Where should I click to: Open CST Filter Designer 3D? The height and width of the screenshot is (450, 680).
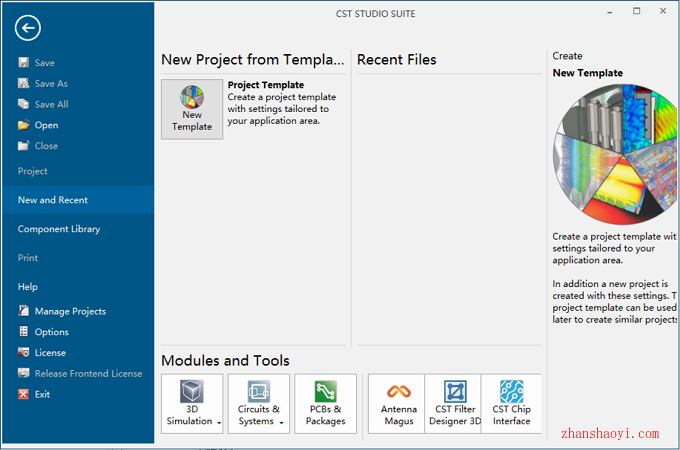454,404
